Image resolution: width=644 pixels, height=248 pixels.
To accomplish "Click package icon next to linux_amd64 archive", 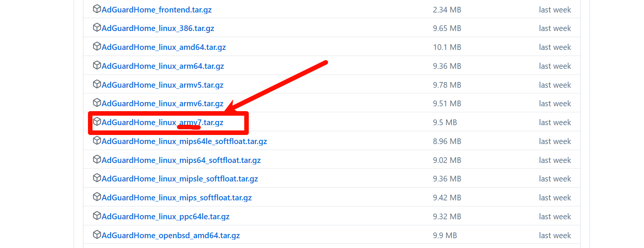I will [97, 46].
